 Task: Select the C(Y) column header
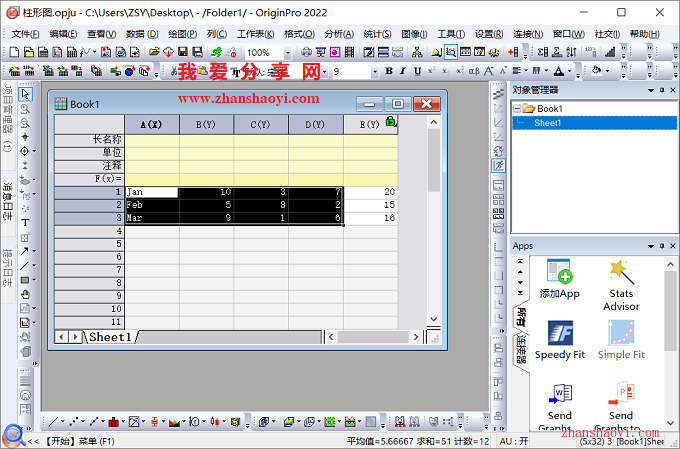(261, 125)
